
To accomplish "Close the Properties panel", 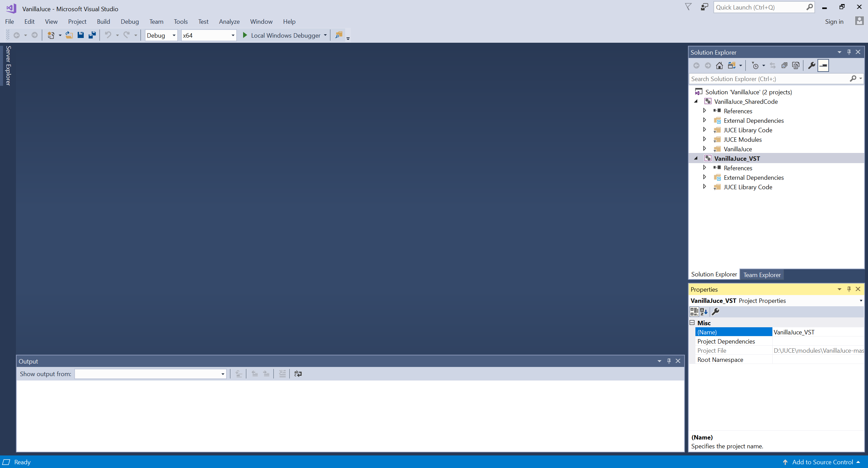I will 858,289.
